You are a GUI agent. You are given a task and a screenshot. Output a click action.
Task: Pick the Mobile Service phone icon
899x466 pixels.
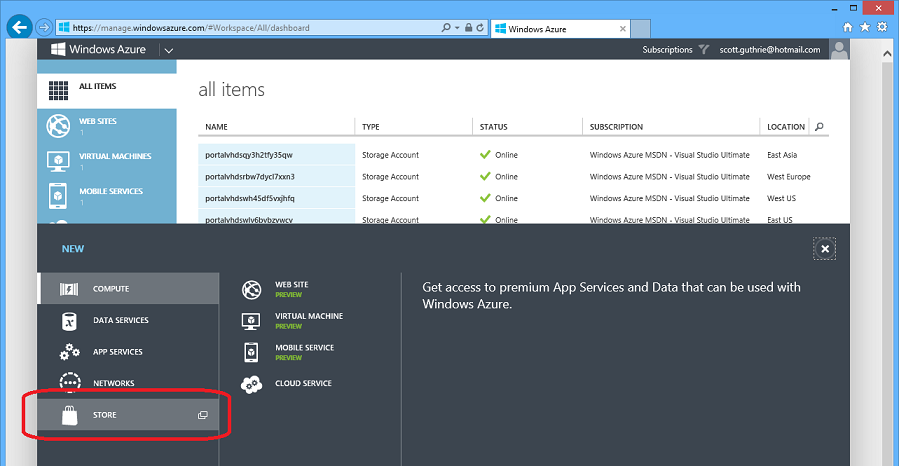point(251,352)
